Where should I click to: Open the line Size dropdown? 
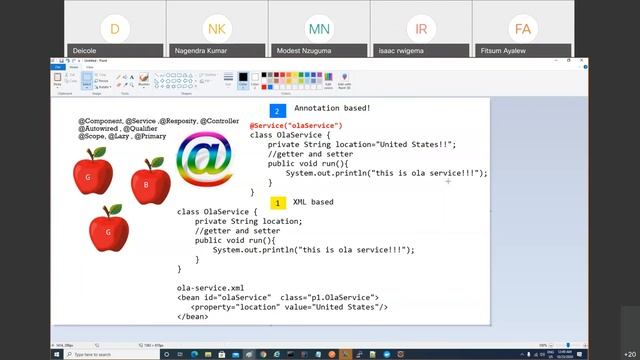(x=228, y=80)
